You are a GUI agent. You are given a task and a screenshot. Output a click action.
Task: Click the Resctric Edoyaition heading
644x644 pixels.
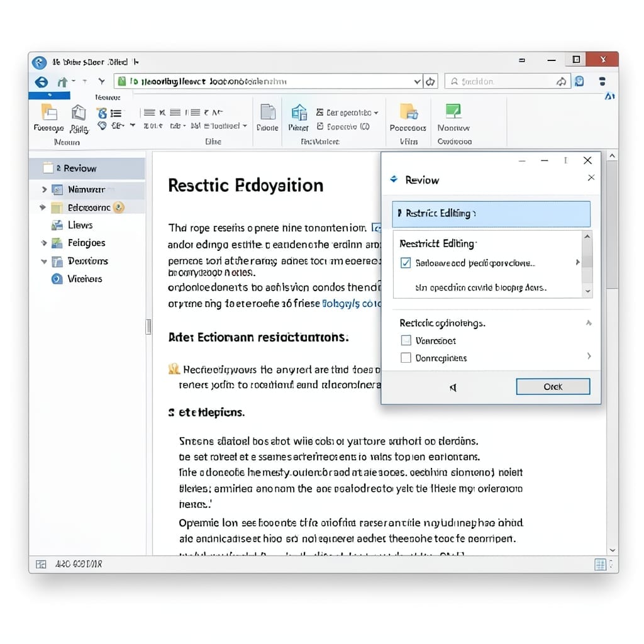click(x=246, y=186)
